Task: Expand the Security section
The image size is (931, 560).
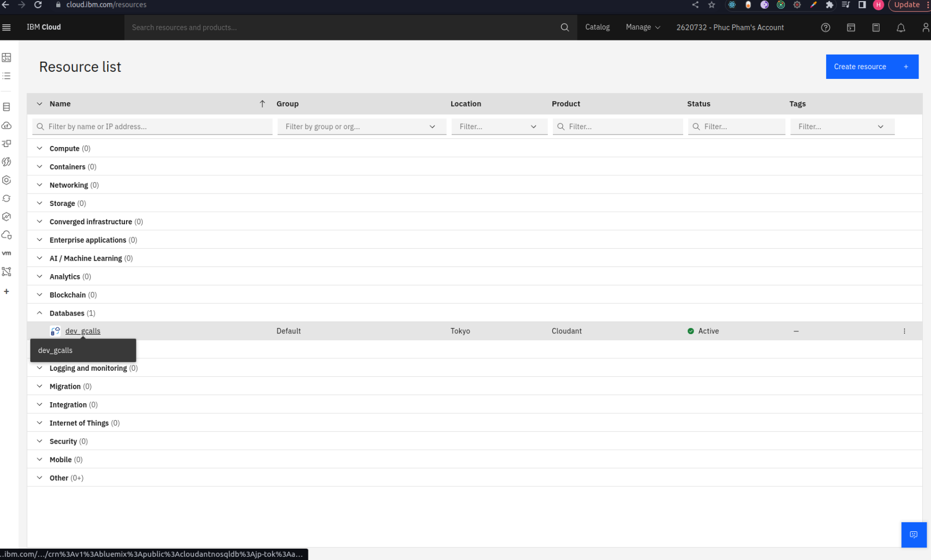Action: pyautogui.click(x=39, y=441)
